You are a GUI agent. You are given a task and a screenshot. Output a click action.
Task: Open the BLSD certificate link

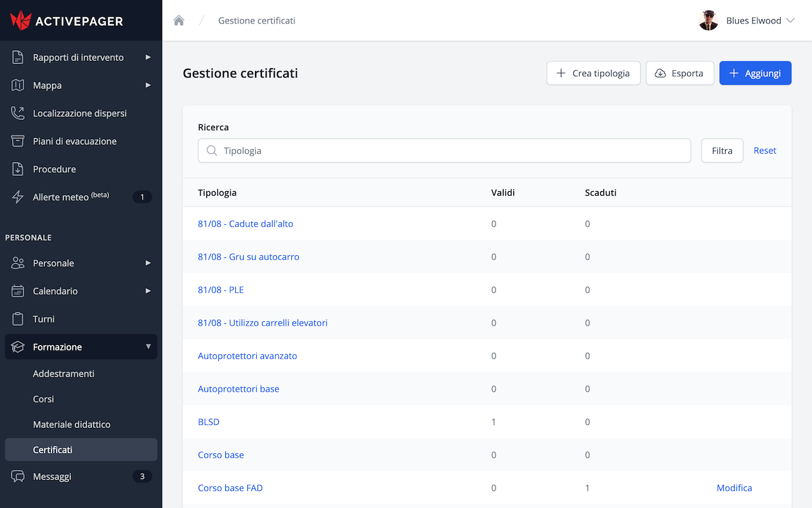coord(209,422)
